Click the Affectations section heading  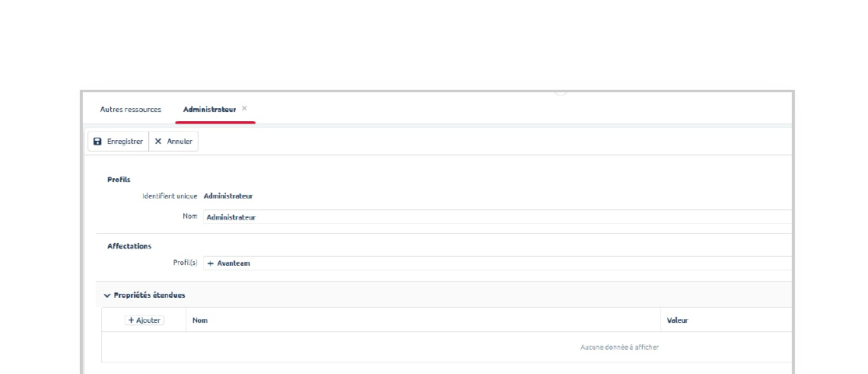coord(129,246)
